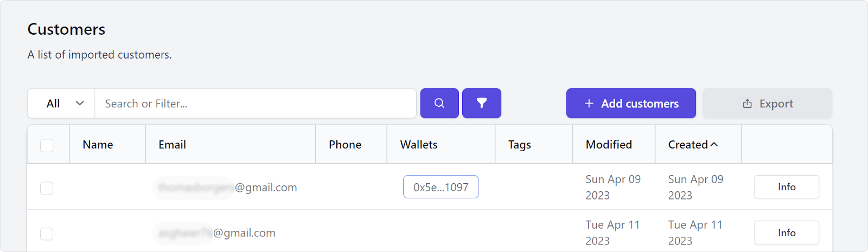868x252 pixels.
Task: Click the Email column header
Action: 172,145
